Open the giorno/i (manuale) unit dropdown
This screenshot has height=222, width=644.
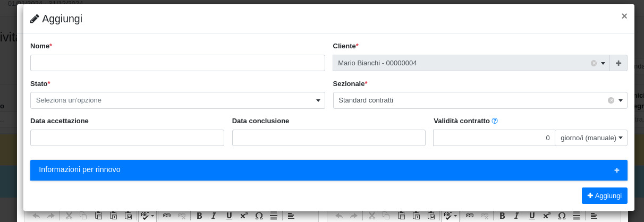pos(591,138)
